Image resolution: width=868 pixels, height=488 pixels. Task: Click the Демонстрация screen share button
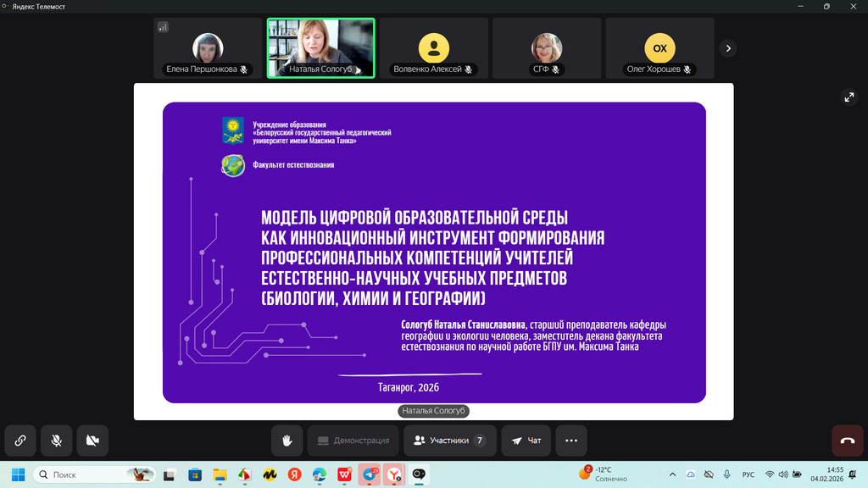point(353,441)
